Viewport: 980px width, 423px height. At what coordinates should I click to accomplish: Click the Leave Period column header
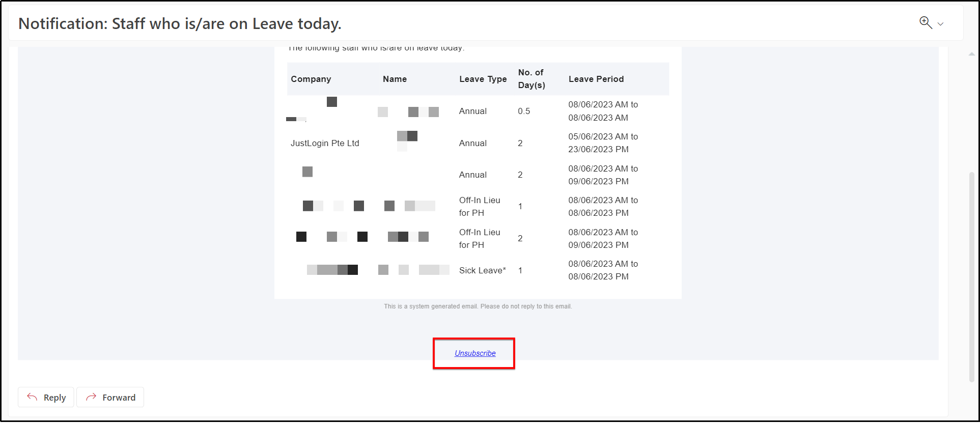pyautogui.click(x=596, y=79)
